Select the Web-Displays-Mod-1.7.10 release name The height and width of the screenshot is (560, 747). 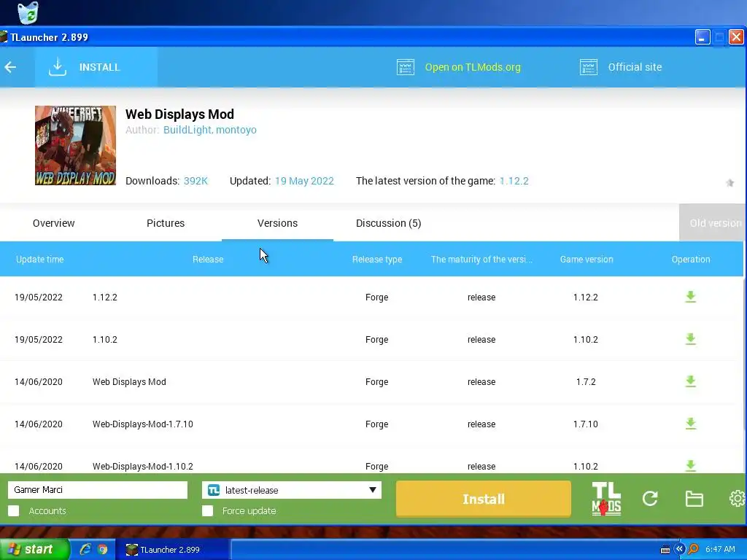pyautogui.click(x=142, y=424)
